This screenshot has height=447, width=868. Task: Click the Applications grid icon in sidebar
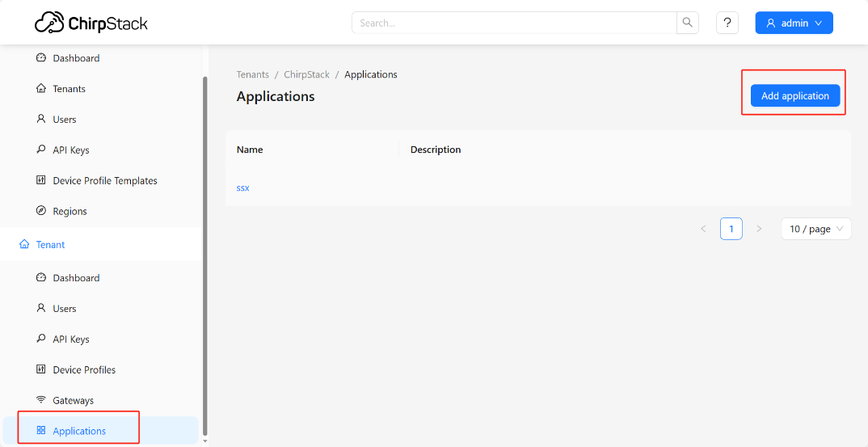(41, 431)
